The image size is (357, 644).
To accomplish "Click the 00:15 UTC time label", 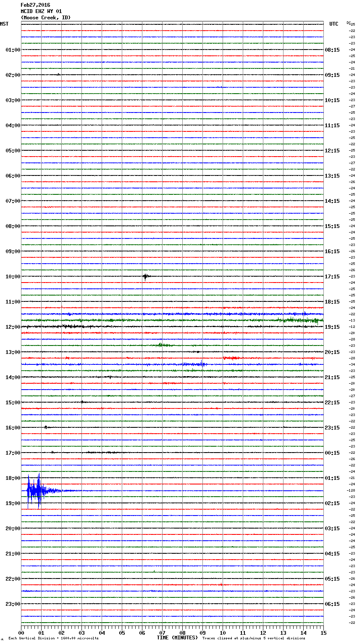I will [332, 453].
